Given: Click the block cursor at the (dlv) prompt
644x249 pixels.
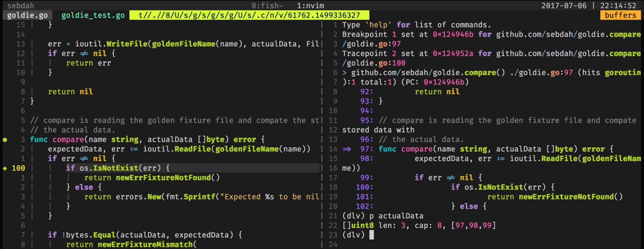Looking at the screenshot, I should coord(372,235).
